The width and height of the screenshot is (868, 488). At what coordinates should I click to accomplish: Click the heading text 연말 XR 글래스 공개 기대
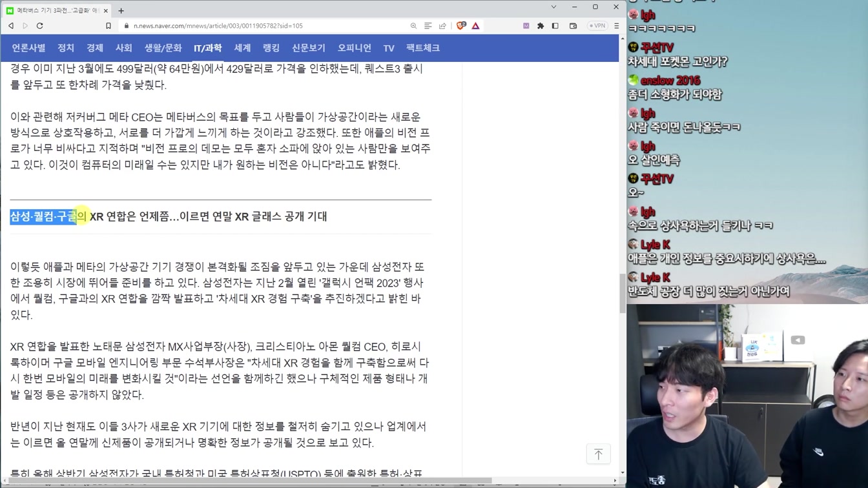click(x=270, y=216)
